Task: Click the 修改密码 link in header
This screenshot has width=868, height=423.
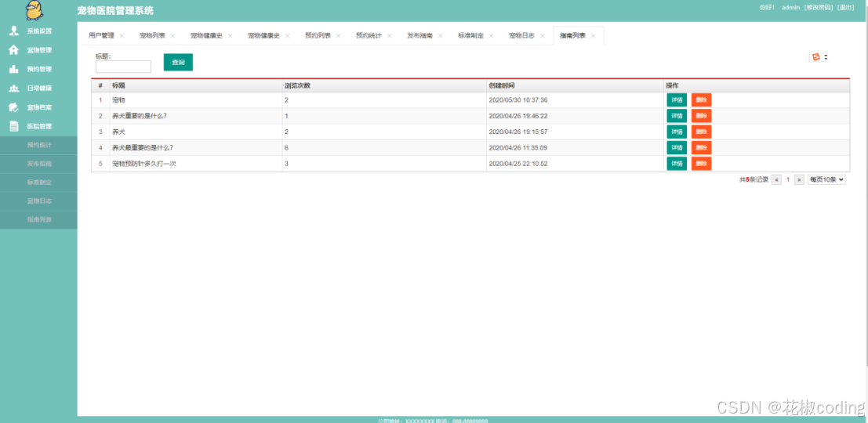Action: click(x=819, y=7)
